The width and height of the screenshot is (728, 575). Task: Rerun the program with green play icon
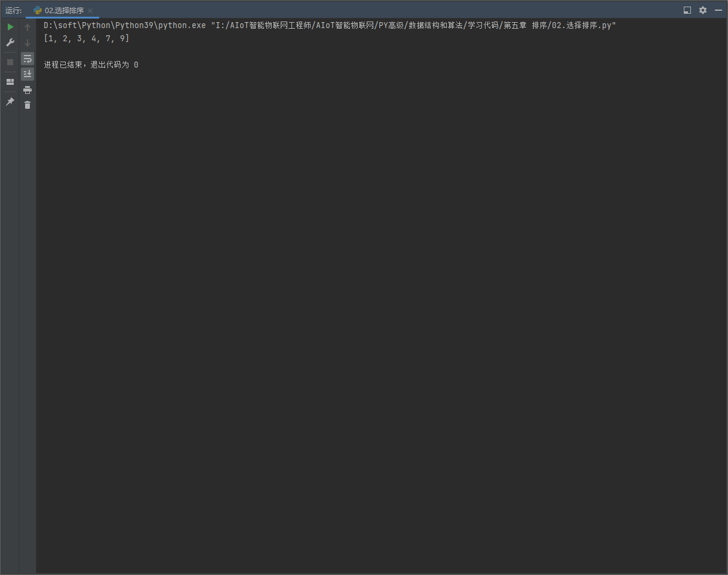click(x=10, y=27)
